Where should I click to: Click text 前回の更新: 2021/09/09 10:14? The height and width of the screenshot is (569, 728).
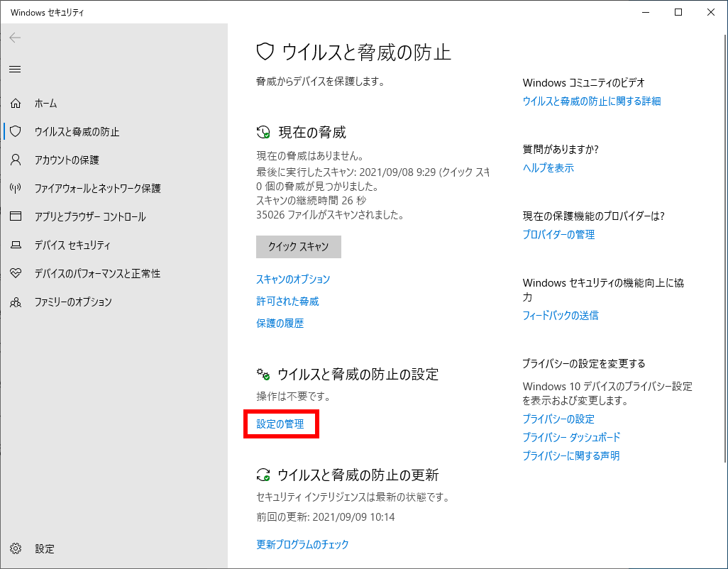(x=326, y=517)
